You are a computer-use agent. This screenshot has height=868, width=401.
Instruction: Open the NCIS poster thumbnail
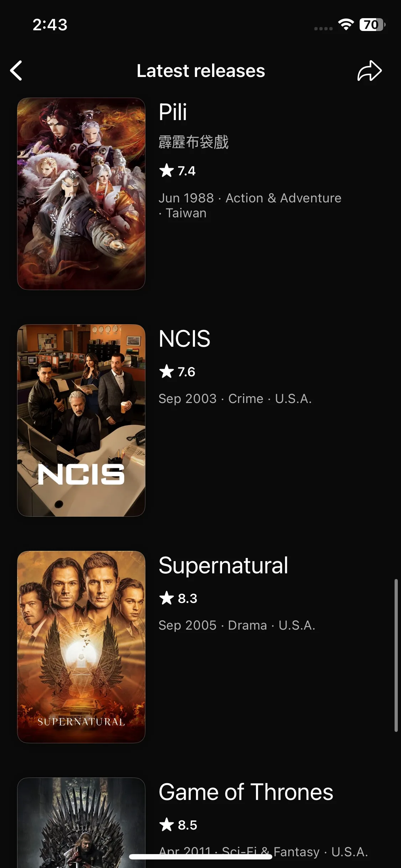(81, 420)
